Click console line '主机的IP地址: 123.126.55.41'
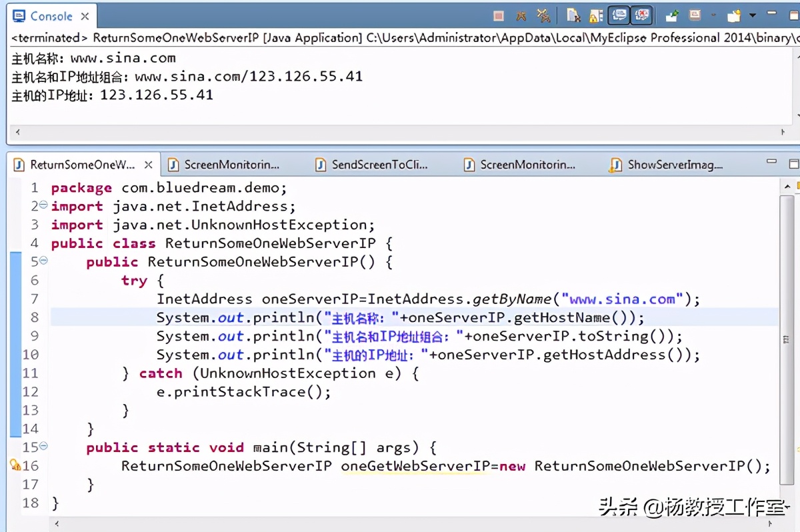The image size is (800, 532). [x=112, y=95]
